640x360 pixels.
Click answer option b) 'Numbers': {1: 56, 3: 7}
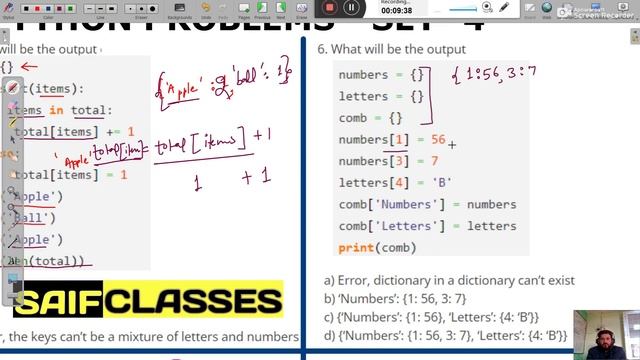tap(395, 299)
